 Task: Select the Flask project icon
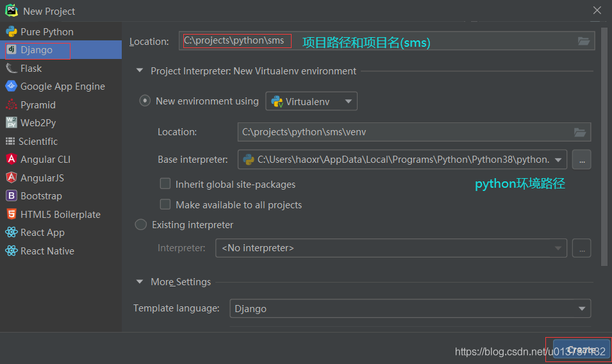tap(11, 68)
